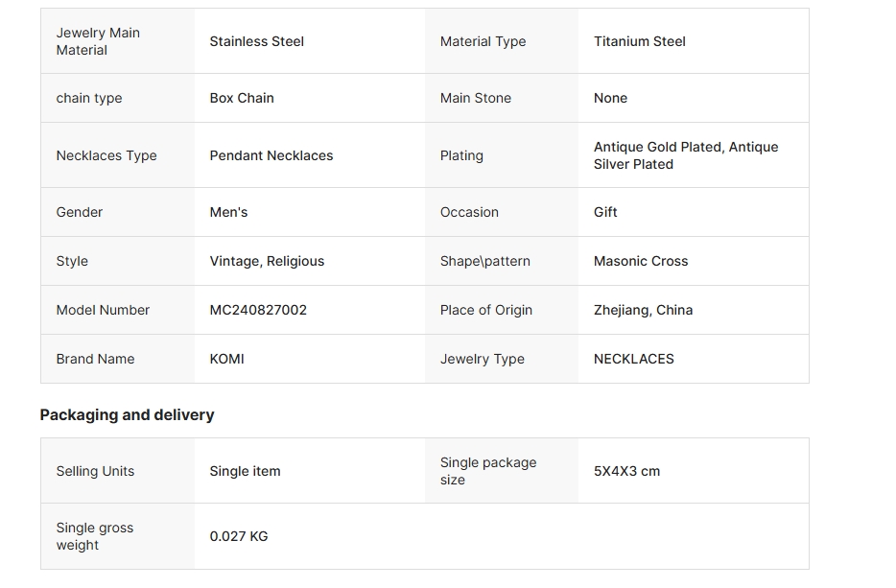
Task: Click the '0.027 KG' gross weight value
Action: 239,536
